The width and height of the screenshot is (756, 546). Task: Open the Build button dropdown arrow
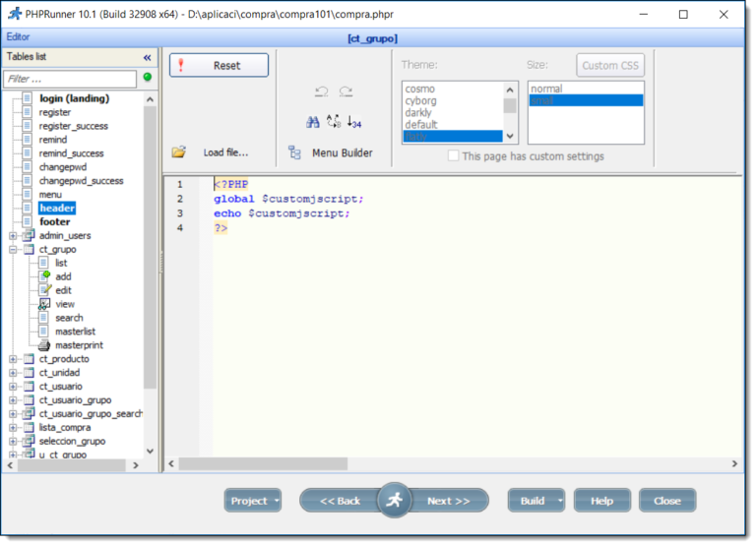tap(560, 501)
